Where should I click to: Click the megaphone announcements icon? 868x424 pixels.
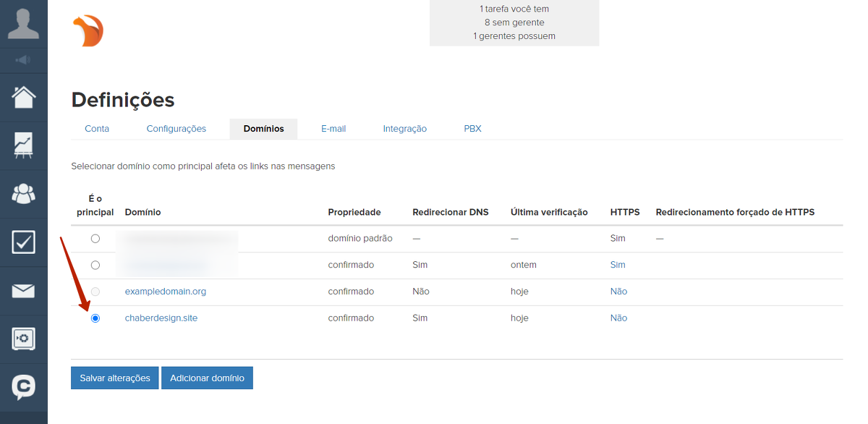23,59
